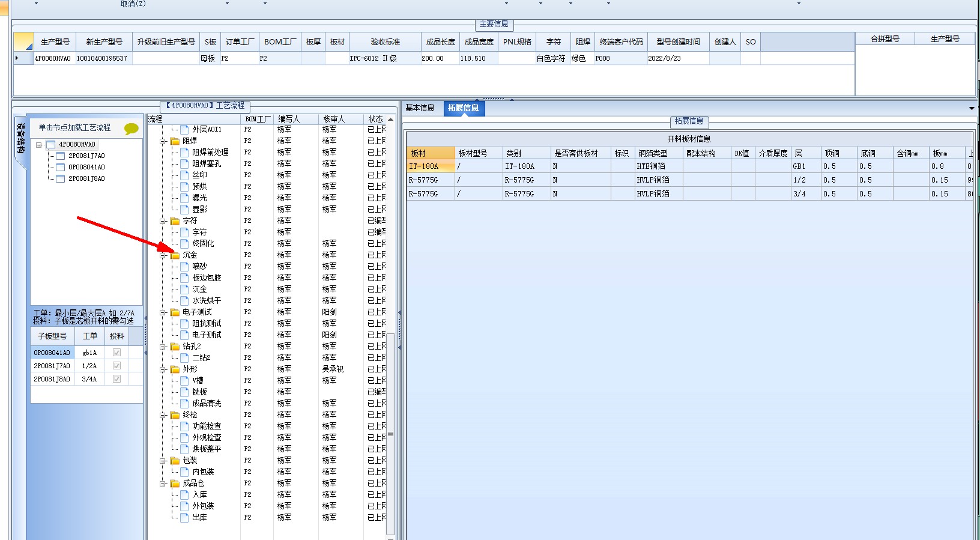This screenshot has height=540, width=980.
Task: Click the 验收标准 column header
Action: click(385, 42)
